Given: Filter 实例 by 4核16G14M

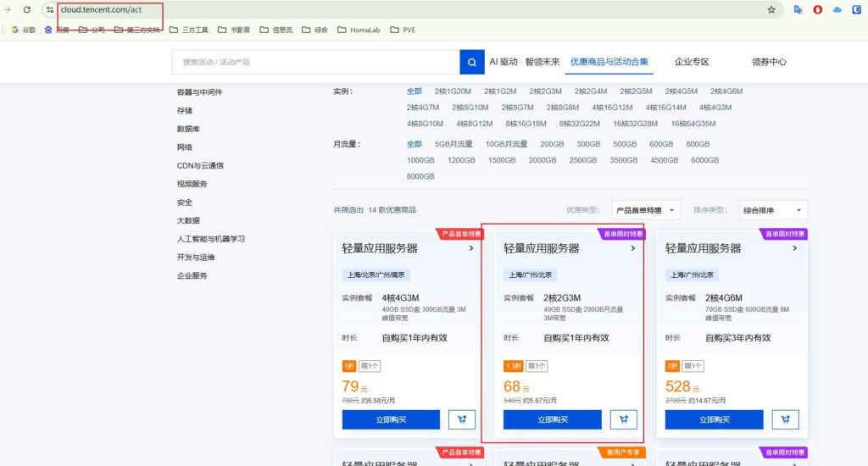Looking at the screenshot, I should [x=665, y=108].
